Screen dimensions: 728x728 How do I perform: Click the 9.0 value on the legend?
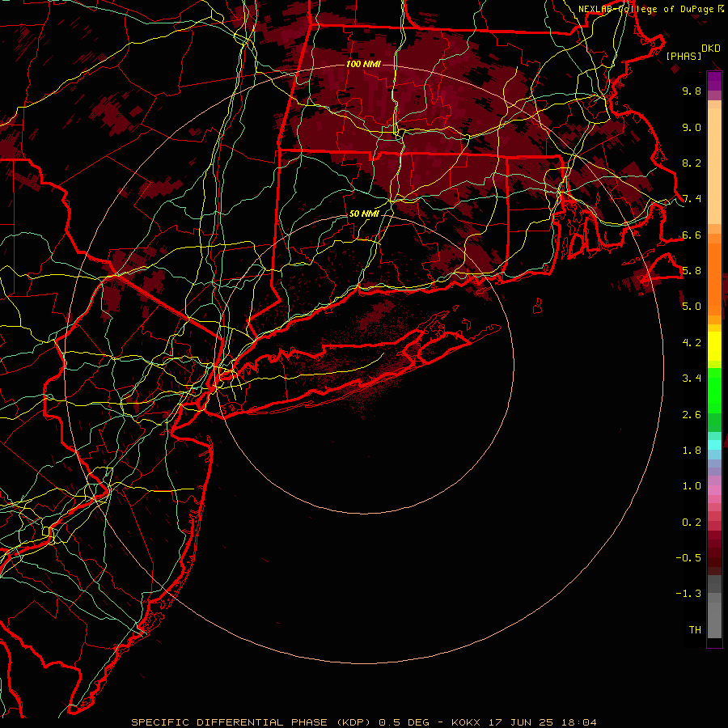(x=692, y=127)
